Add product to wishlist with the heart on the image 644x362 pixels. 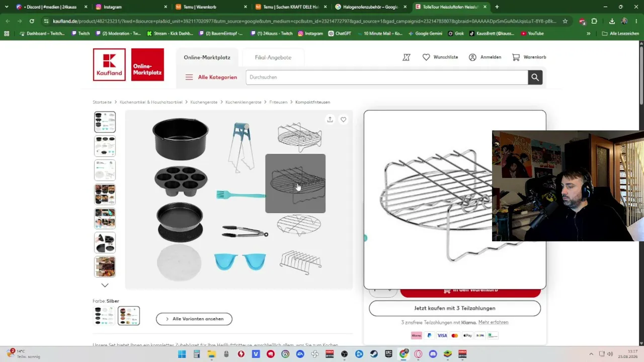coord(343,120)
